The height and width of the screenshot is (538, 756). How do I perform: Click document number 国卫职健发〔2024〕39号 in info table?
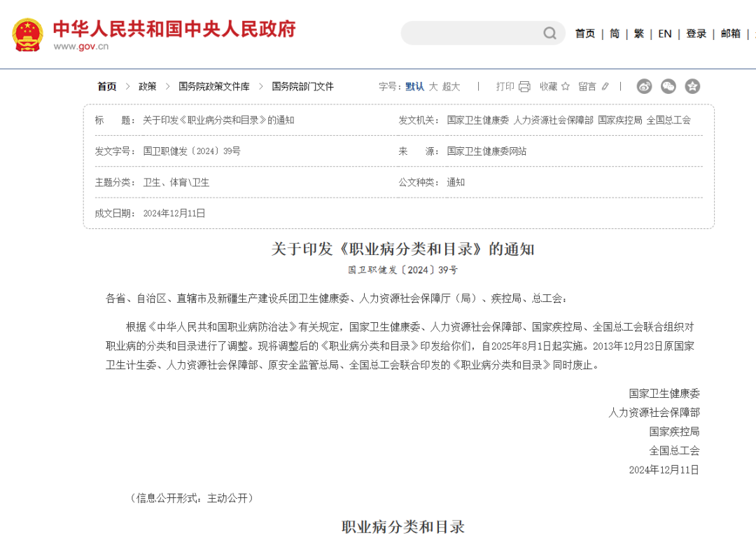[x=191, y=151]
